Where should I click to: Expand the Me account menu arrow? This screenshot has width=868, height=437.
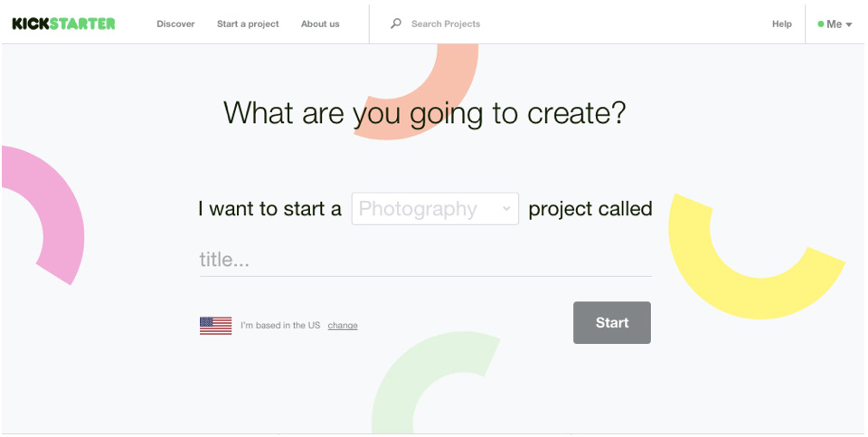pyautogui.click(x=849, y=24)
